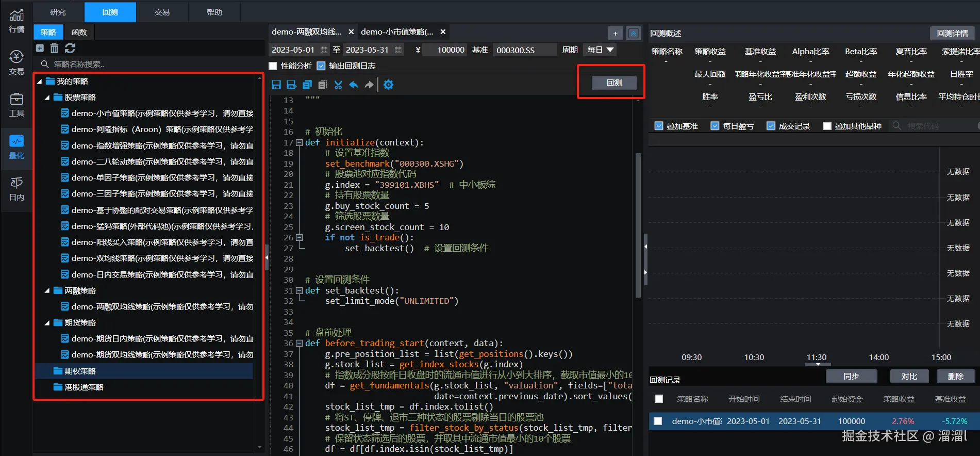Copy code using the copy icon
The height and width of the screenshot is (456, 980).
click(x=307, y=85)
